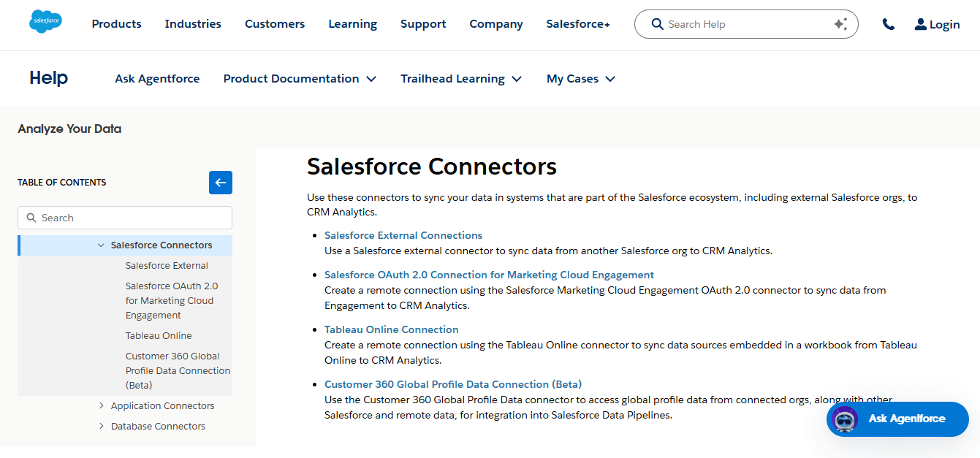Open the Learning menu
Viewport: 980px width, 458px height.
[x=353, y=24]
